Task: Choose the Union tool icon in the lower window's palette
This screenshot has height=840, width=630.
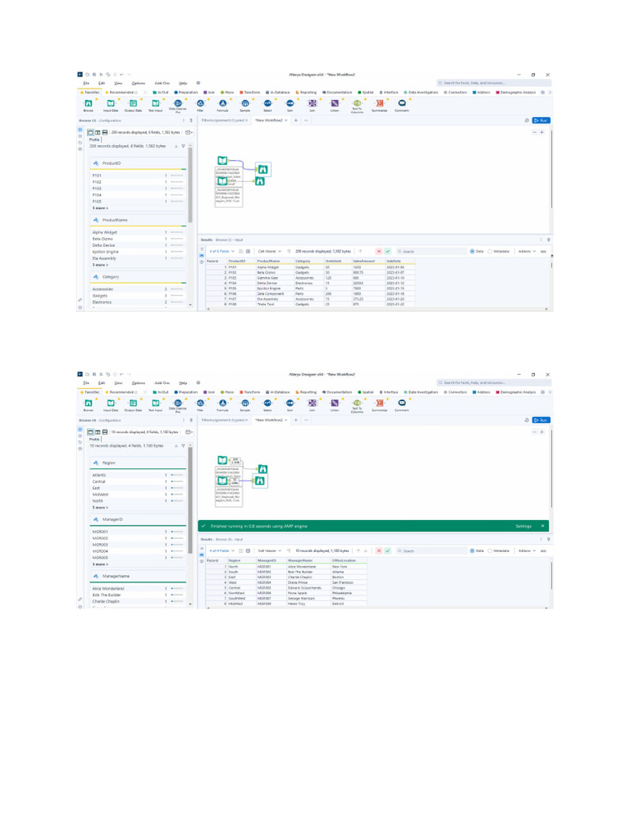Action: point(335,404)
